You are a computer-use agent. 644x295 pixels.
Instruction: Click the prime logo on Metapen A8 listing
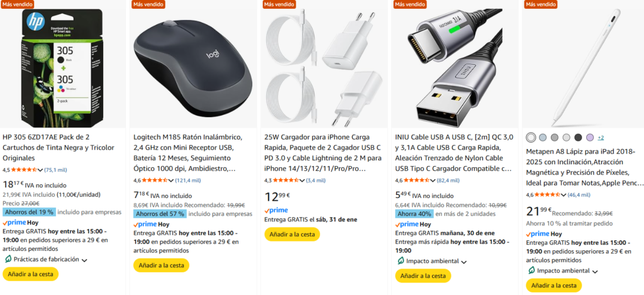[538, 233]
